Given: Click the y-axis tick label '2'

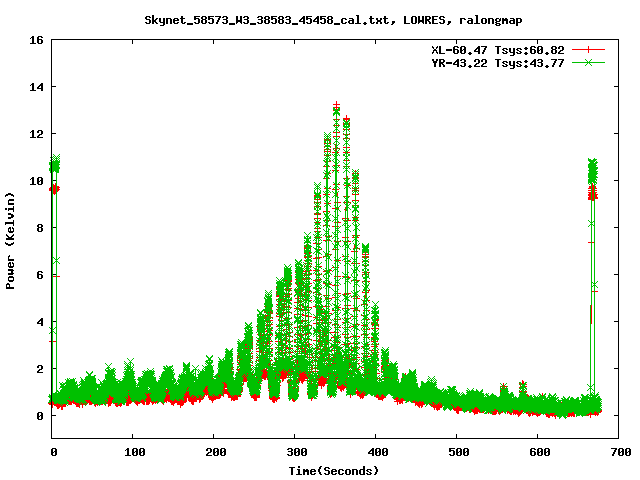Looking at the screenshot, I should (40, 369).
